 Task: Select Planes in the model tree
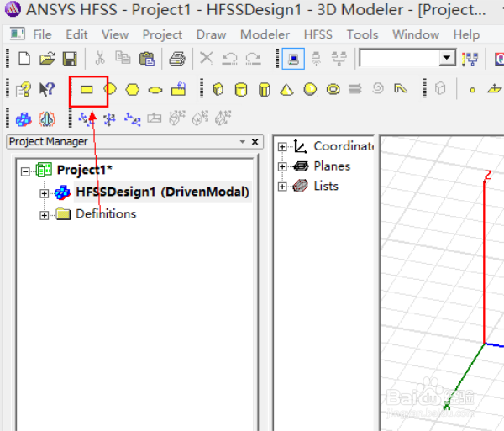pos(332,166)
